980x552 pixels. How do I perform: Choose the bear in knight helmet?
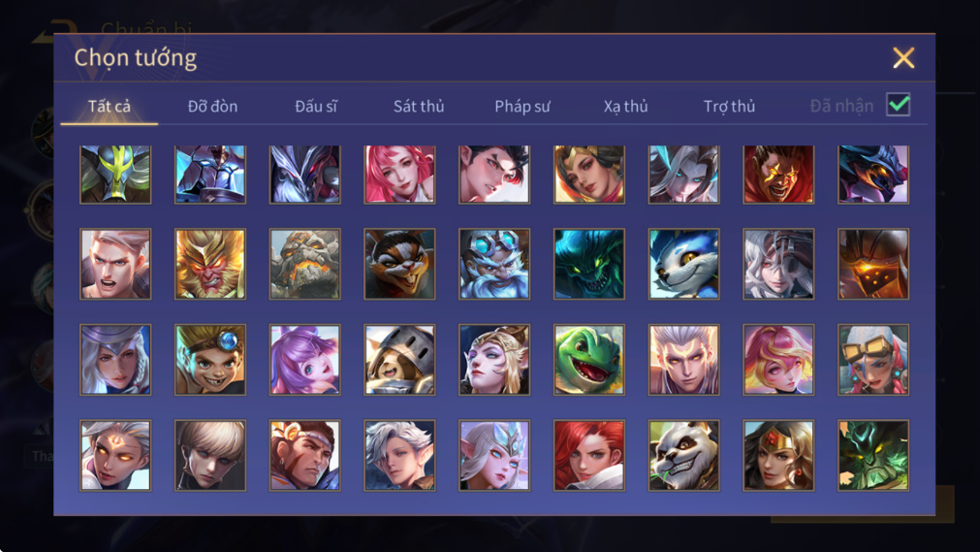click(x=399, y=360)
